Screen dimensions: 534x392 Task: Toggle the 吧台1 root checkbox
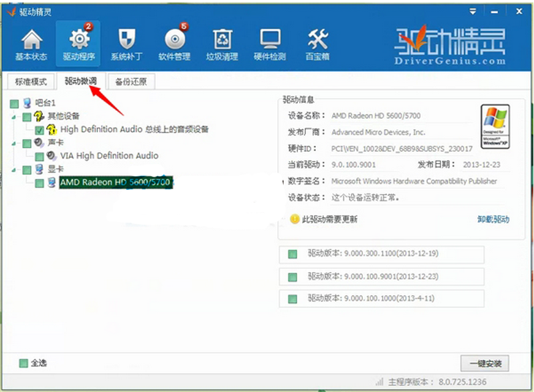[14, 104]
